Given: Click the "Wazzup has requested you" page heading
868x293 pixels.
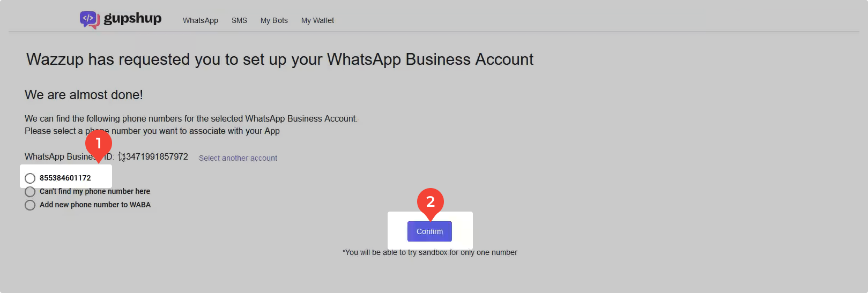Looking at the screenshot, I should click(x=280, y=59).
